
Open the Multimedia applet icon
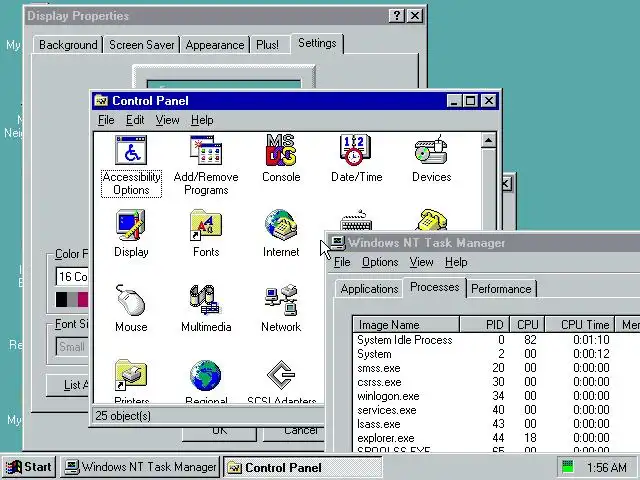pyautogui.click(x=205, y=300)
